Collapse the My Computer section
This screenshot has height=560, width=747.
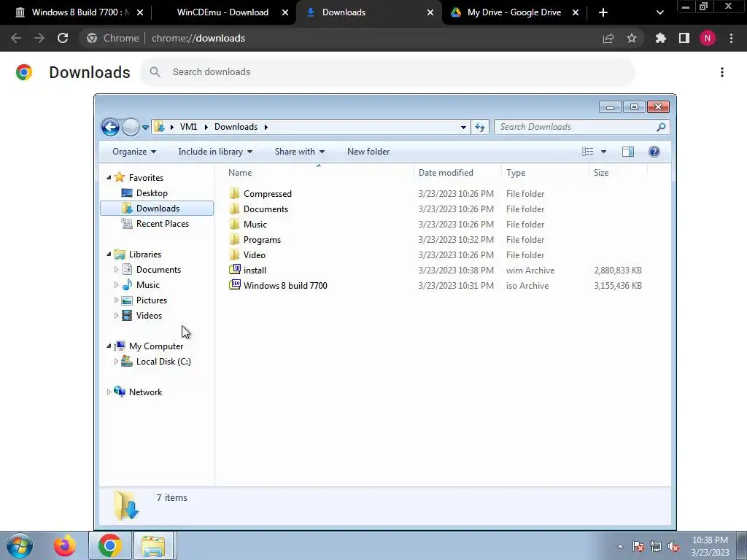(x=109, y=346)
